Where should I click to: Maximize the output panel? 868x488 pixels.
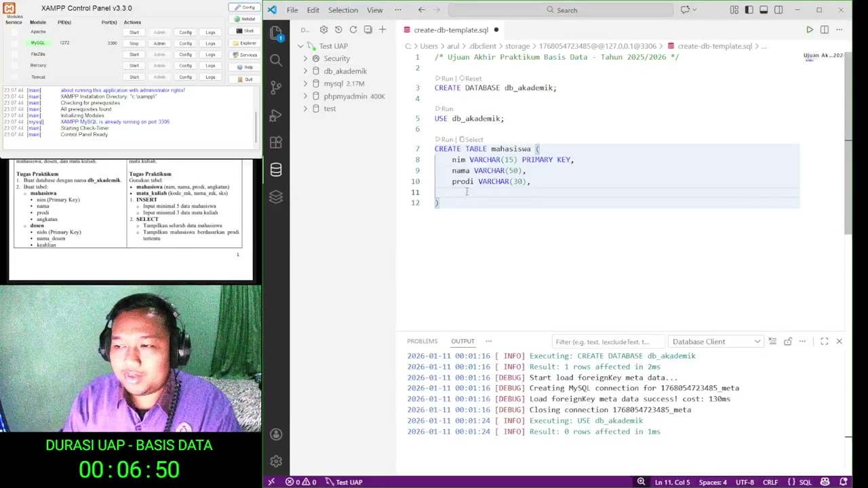(825, 342)
